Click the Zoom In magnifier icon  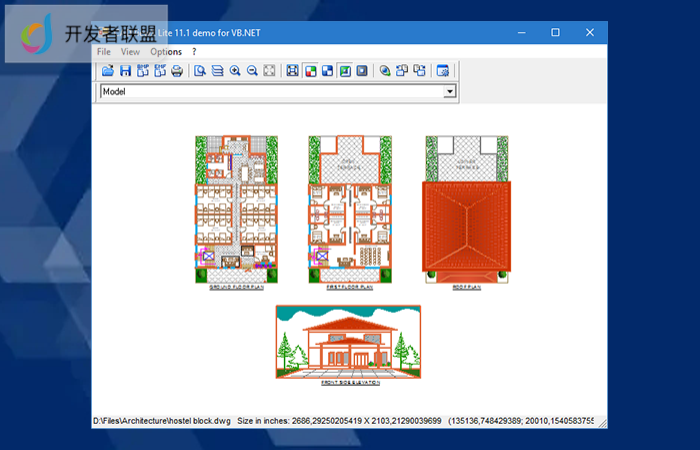click(x=235, y=71)
